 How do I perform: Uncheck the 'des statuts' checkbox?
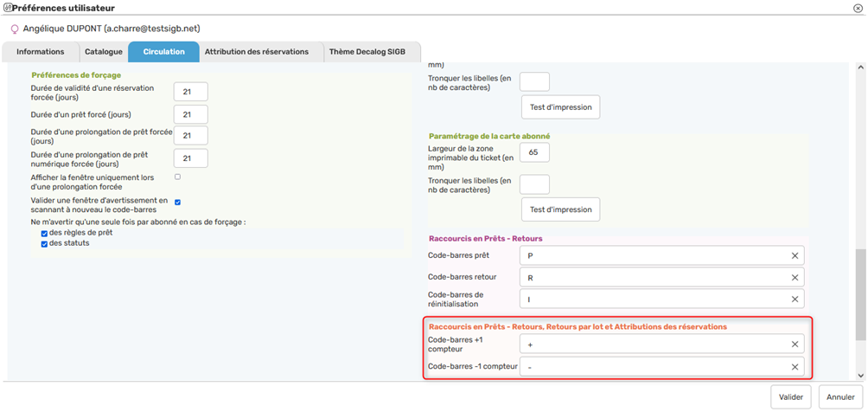point(45,243)
